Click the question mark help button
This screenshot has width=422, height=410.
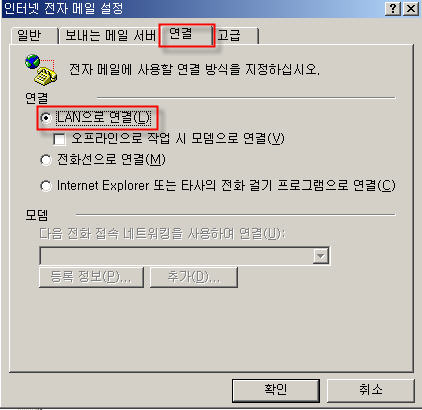(x=393, y=8)
